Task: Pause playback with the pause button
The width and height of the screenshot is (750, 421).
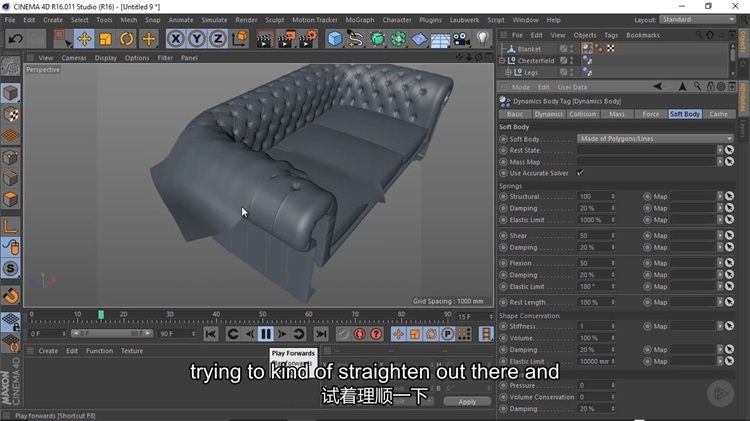Action: [x=266, y=333]
